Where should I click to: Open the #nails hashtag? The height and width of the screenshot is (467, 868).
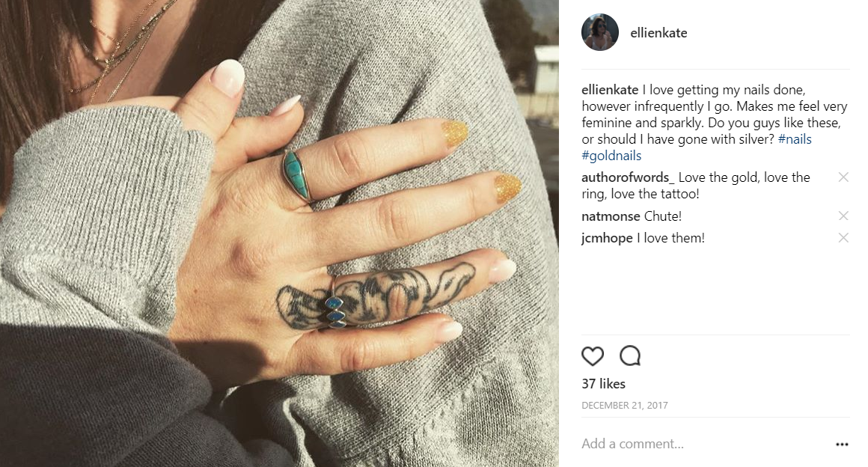click(x=795, y=139)
